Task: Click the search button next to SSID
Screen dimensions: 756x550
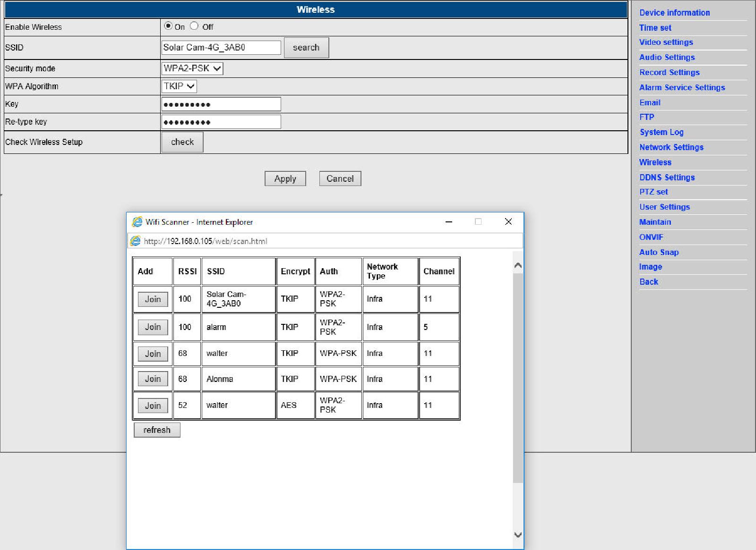Action: click(x=306, y=47)
